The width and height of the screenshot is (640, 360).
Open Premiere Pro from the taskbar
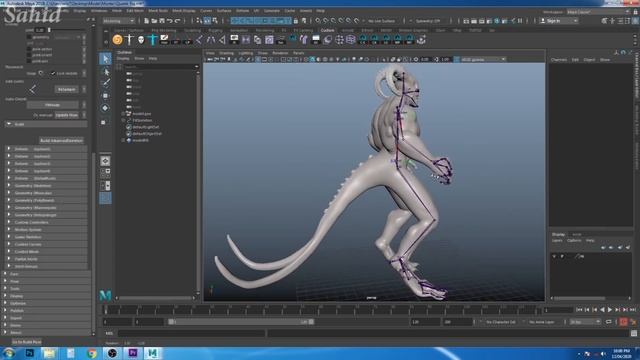click(x=133, y=353)
